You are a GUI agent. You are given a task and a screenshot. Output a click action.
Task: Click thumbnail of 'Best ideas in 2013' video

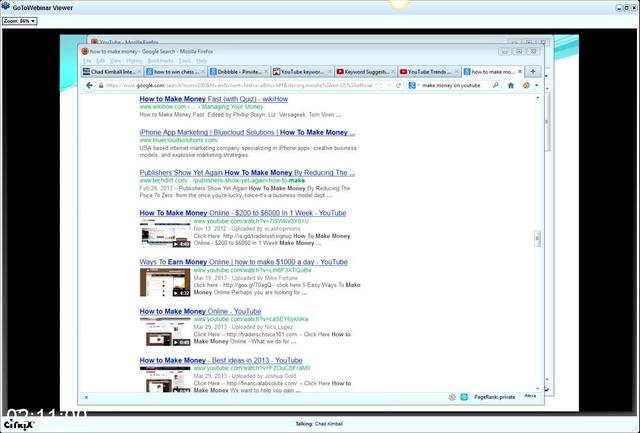click(x=165, y=379)
